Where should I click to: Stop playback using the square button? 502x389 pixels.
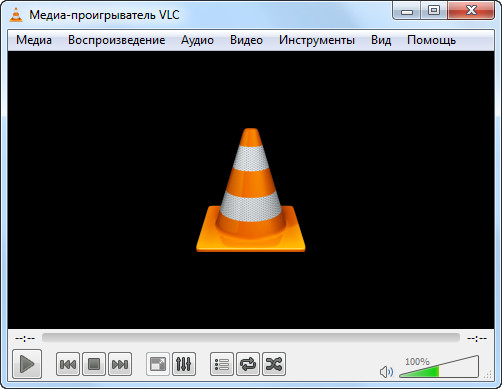point(94,364)
